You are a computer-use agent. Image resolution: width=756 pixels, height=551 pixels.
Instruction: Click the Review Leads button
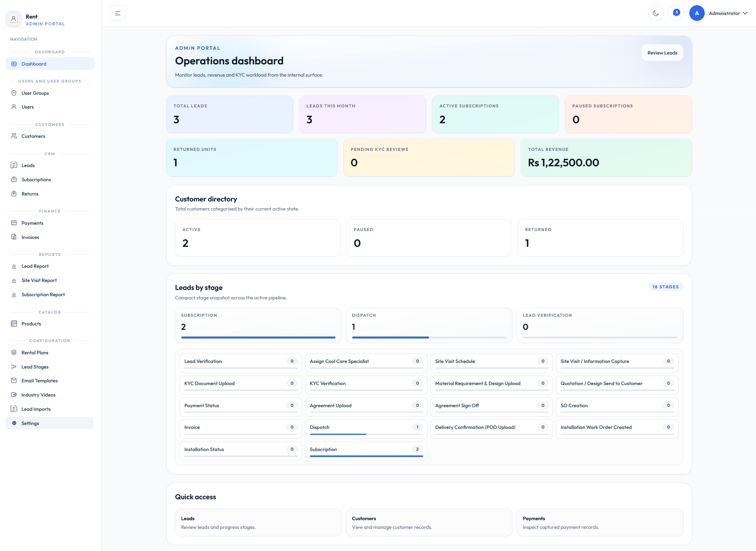pyautogui.click(x=662, y=53)
